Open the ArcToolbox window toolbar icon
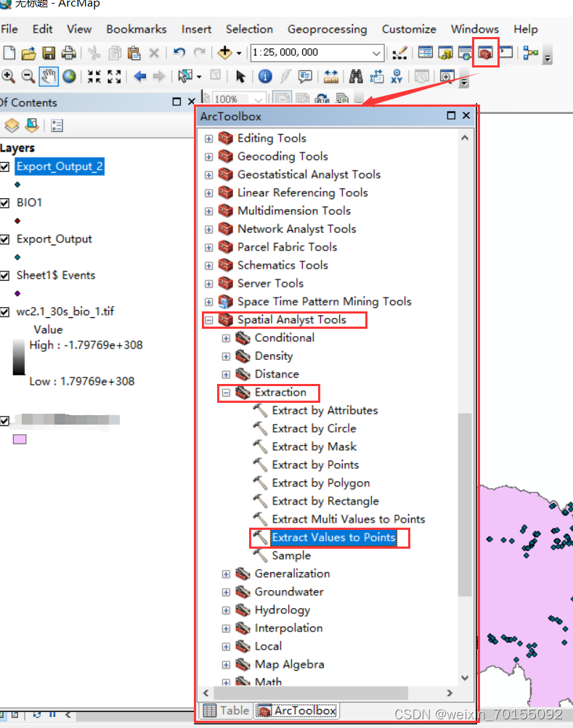The height and width of the screenshot is (728, 573). click(x=485, y=53)
